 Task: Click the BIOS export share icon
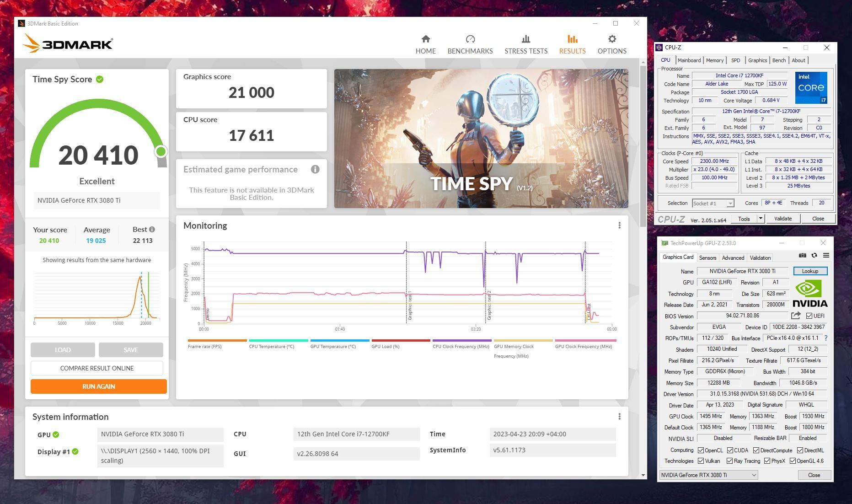pos(796,316)
